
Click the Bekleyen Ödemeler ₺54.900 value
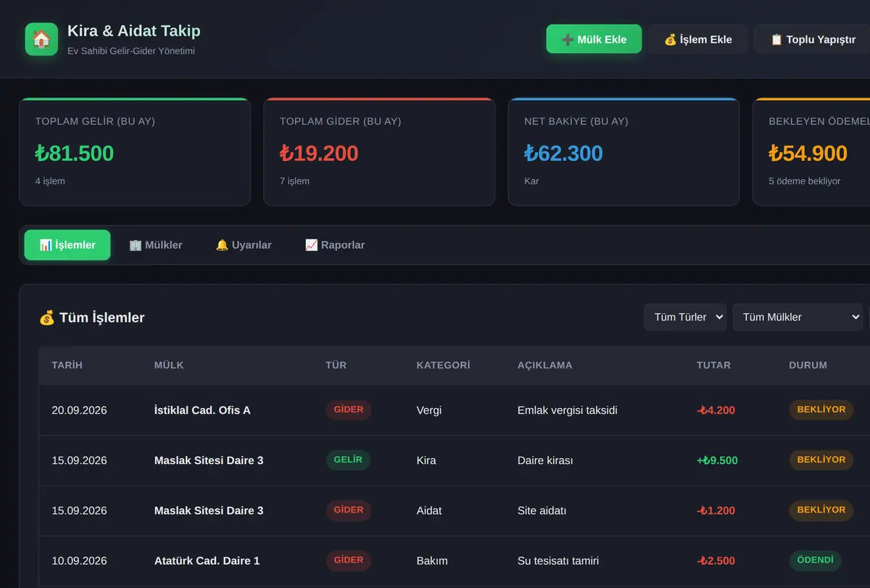pos(808,153)
